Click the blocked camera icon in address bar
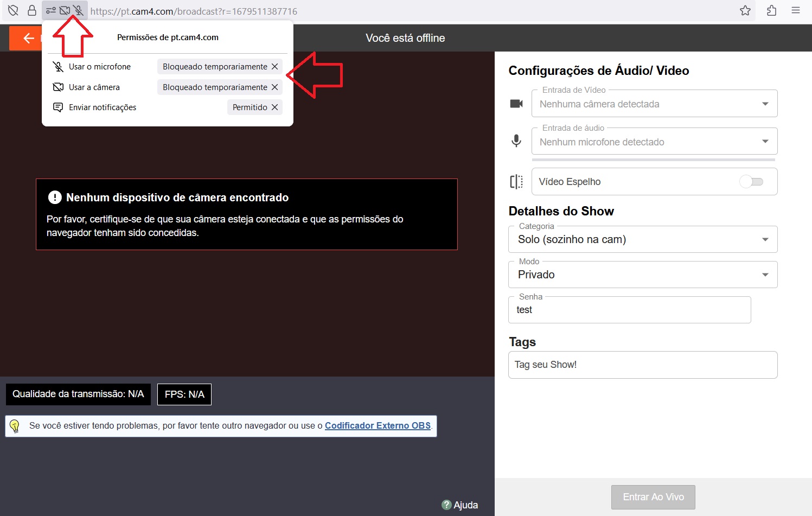The image size is (812, 516). tap(65, 10)
